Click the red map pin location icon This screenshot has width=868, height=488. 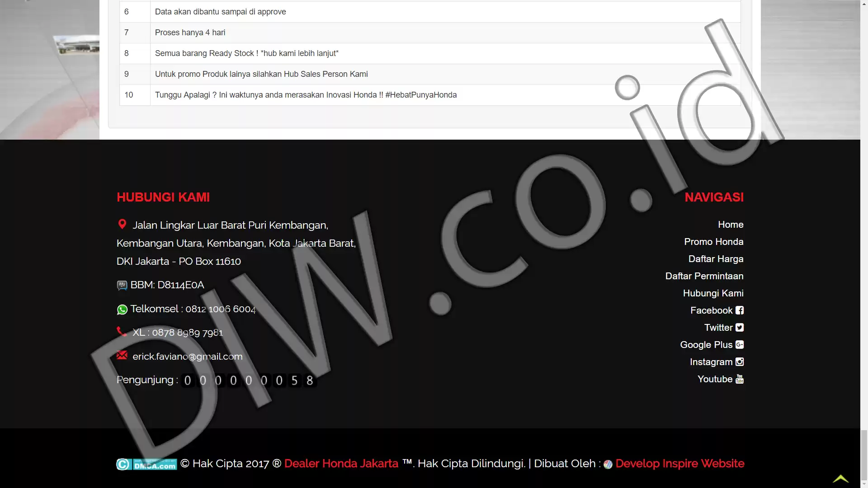click(x=122, y=224)
